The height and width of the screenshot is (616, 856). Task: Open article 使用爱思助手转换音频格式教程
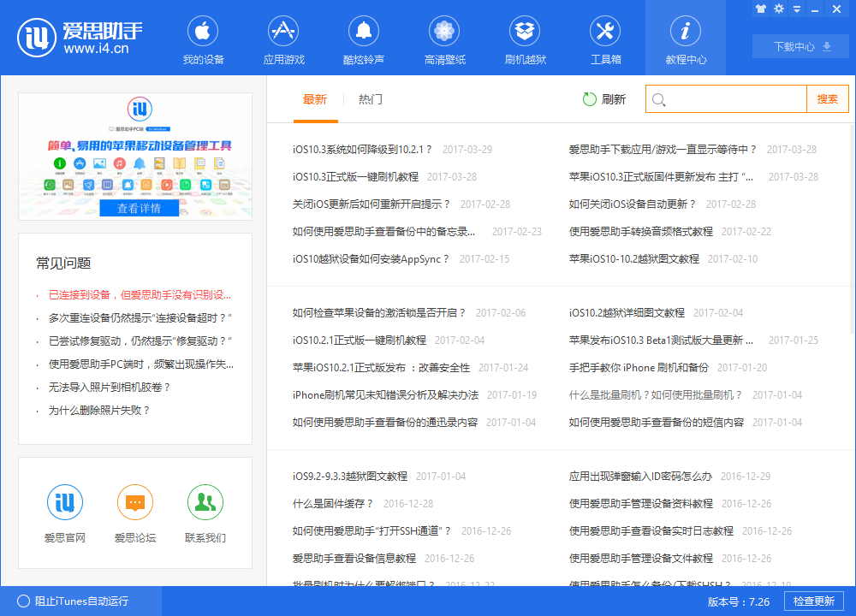point(641,231)
